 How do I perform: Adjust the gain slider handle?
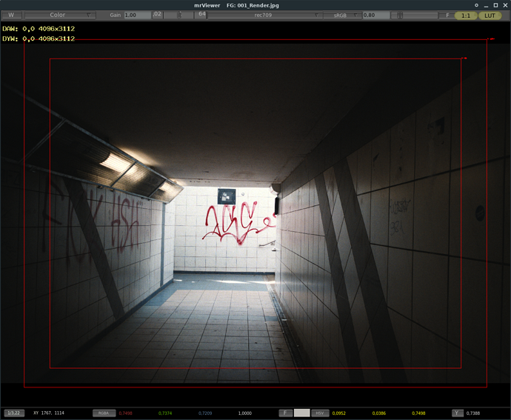pos(179,15)
